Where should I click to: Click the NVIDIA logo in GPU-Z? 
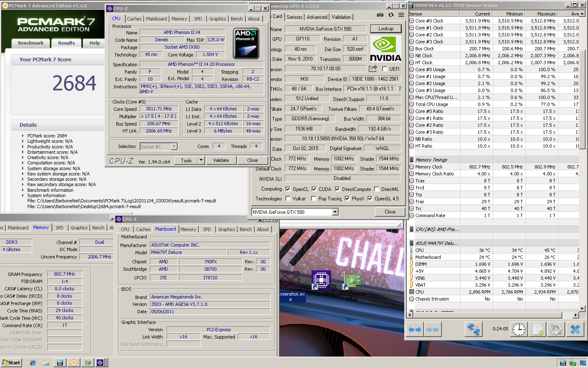[x=385, y=49]
